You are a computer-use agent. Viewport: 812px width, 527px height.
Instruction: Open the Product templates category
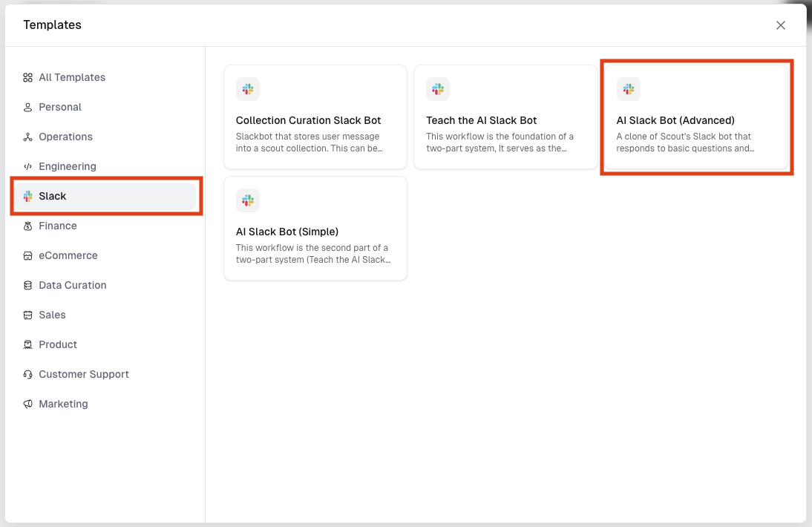[58, 344]
